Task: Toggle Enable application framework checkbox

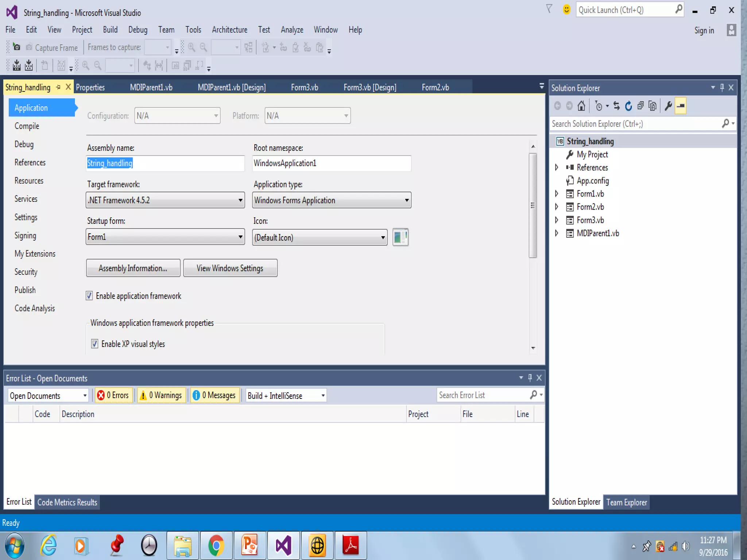Action: click(x=89, y=296)
